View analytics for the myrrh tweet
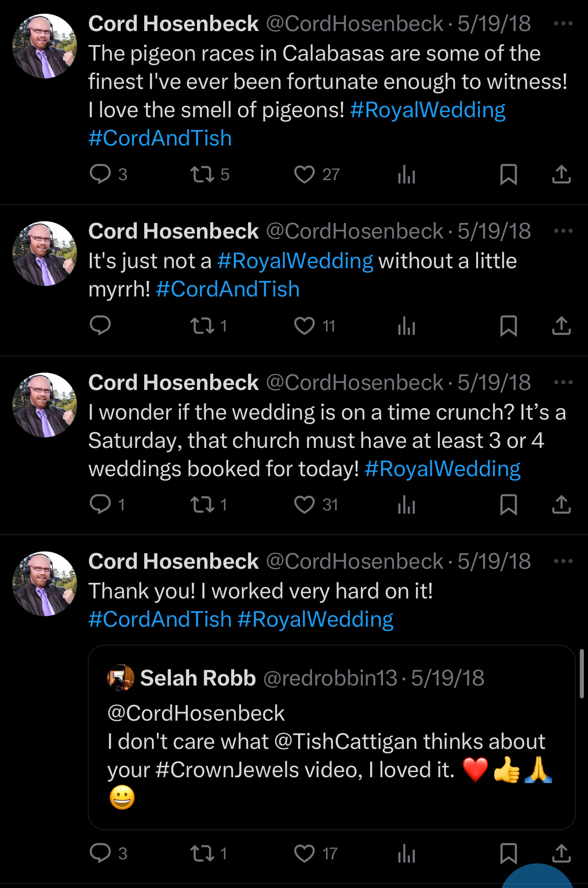 pos(406,326)
